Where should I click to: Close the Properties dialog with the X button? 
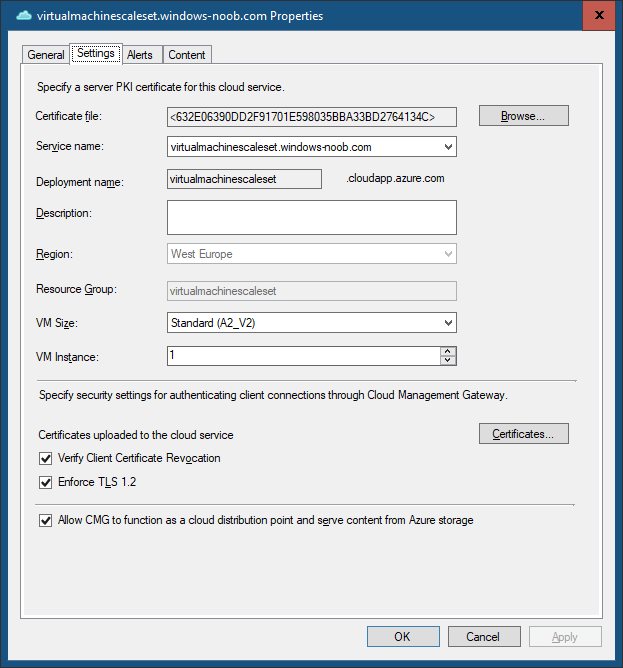pyautogui.click(x=599, y=15)
